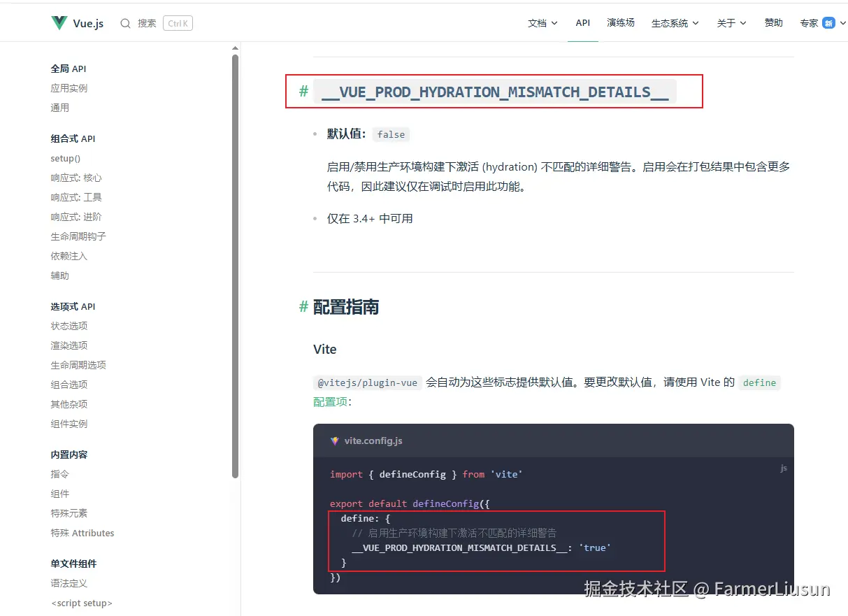Open 其他杂项 sidebar link
848x616 pixels.
(69, 404)
